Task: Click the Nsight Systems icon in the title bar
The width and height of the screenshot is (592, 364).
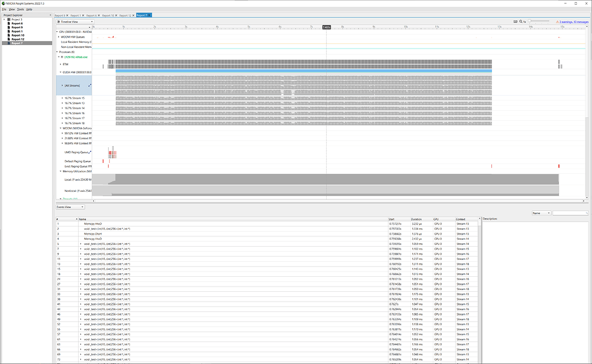Action: (x=3, y=3)
